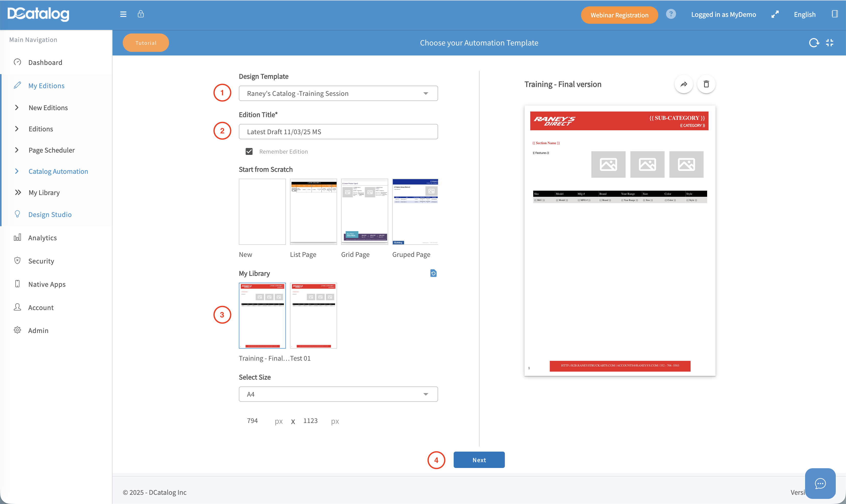Refresh My Library using reload icon
The image size is (846, 504).
pos(433,273)
